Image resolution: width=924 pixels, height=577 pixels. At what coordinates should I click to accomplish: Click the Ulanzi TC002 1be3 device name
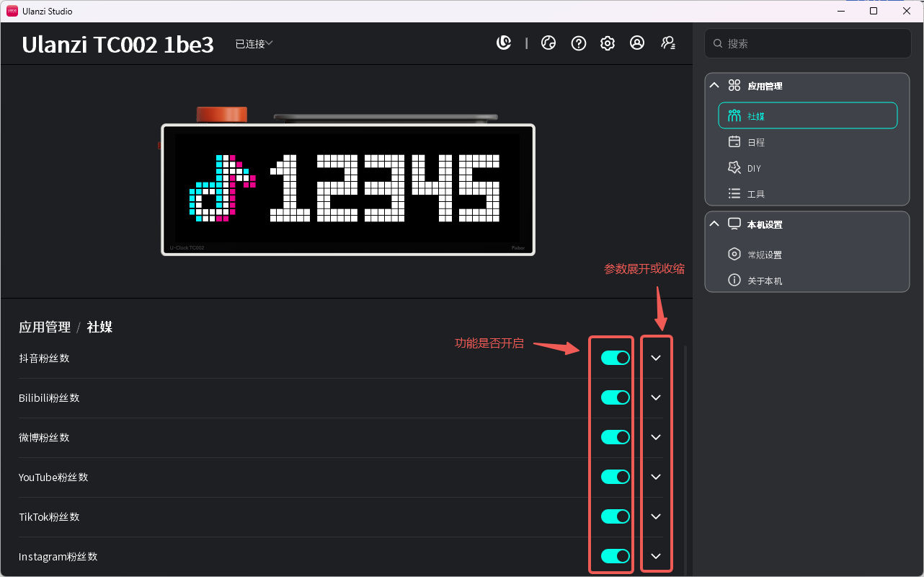click(117, 45)
